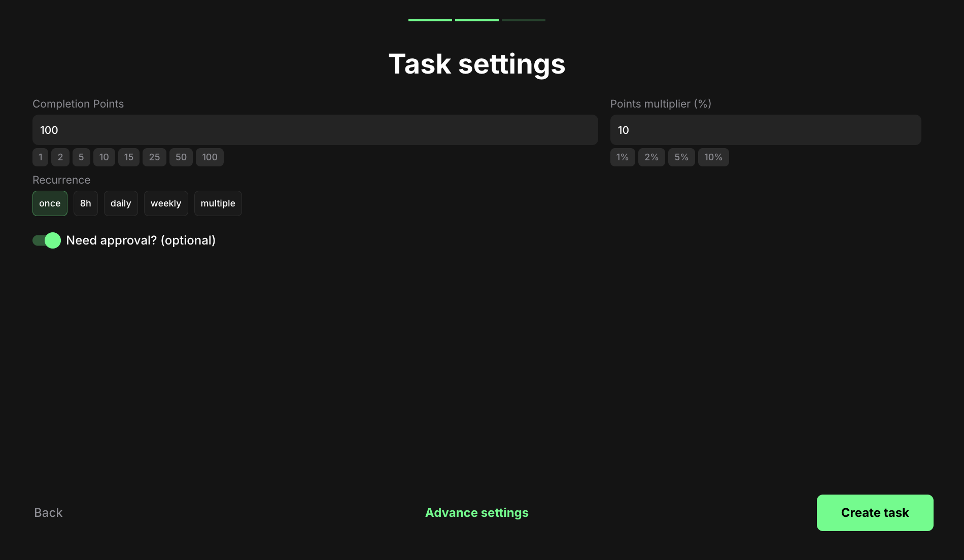The image size is (964, 560).
Task: Click the Create task button
Action: (875, 513)
